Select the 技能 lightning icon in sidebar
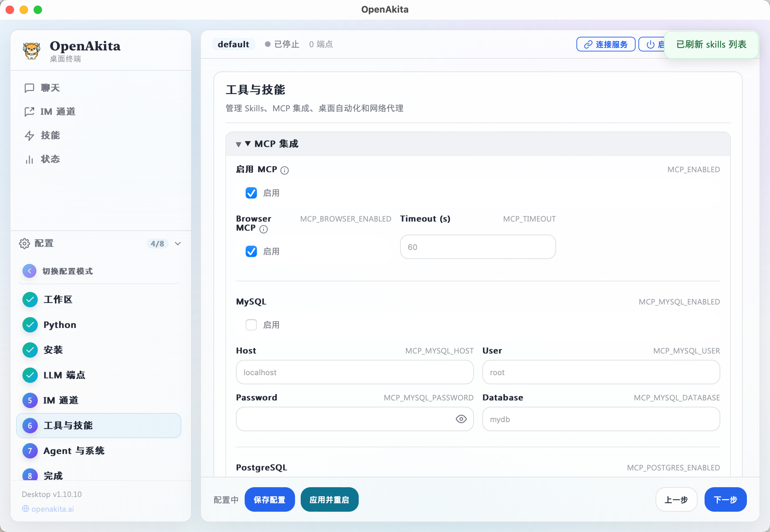The image size is (770, 532). [x=29, y=135]
